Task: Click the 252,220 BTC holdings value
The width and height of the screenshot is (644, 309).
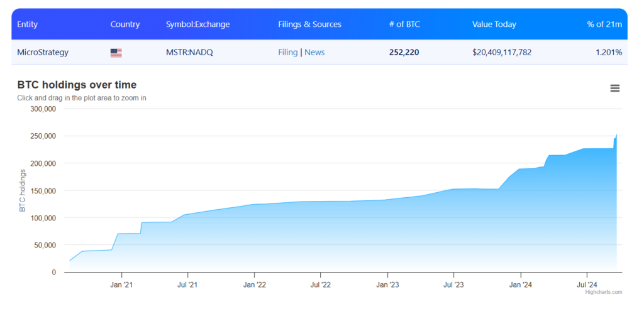Action: (404, 52)
